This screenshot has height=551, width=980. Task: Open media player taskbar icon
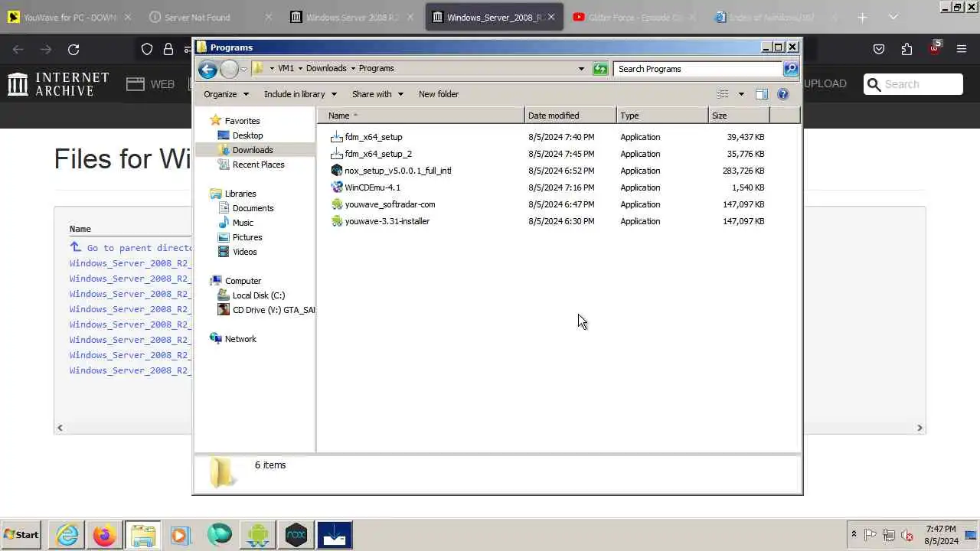point(181,535)
